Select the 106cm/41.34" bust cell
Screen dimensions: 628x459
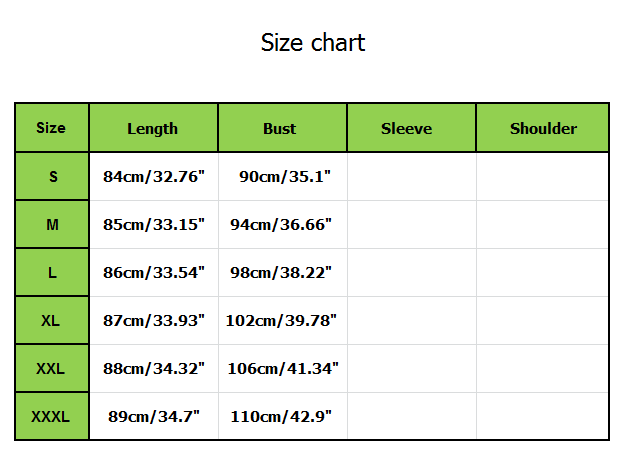point(284,369)
